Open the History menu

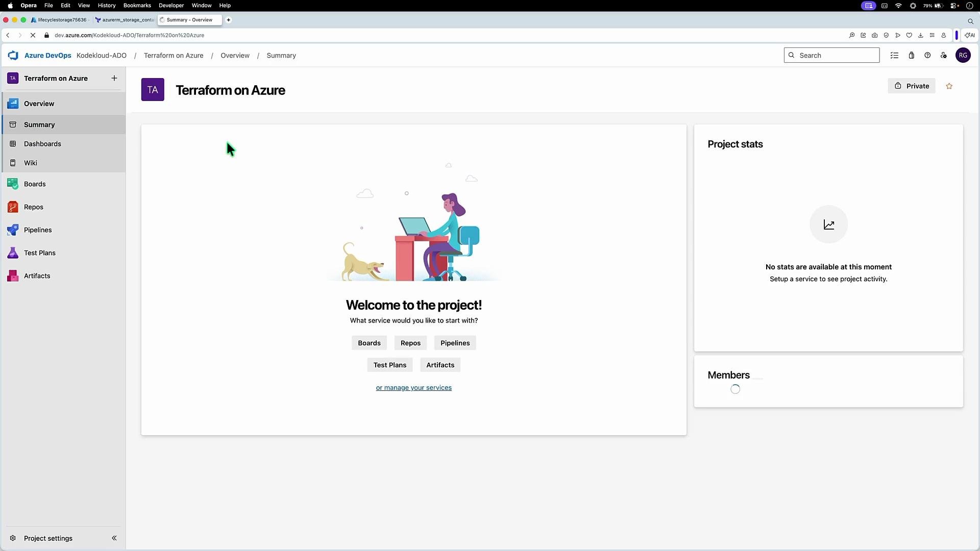point(107,6)
